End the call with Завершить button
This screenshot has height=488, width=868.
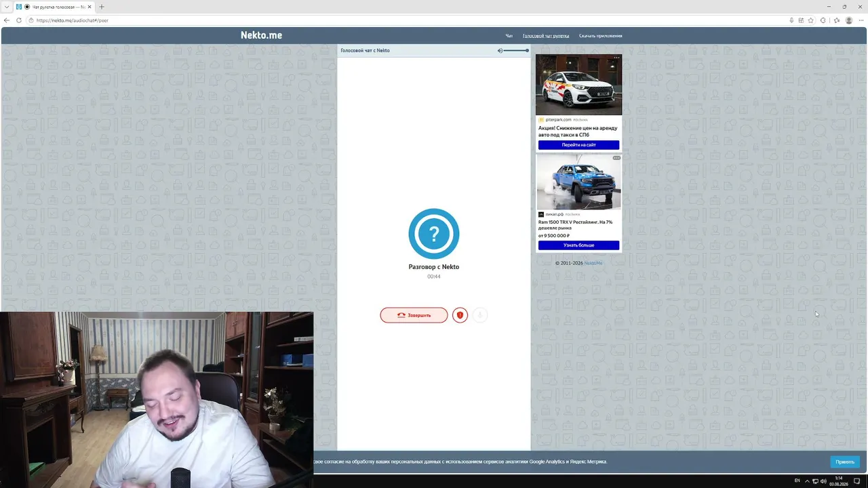[x=414, y=315]
